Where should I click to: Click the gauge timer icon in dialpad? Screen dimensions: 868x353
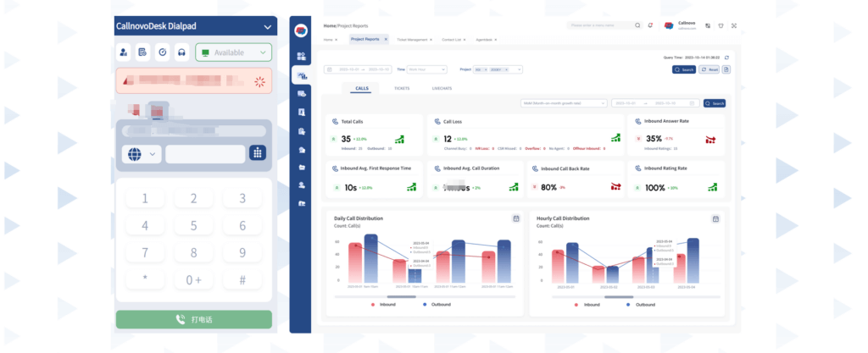162,52
